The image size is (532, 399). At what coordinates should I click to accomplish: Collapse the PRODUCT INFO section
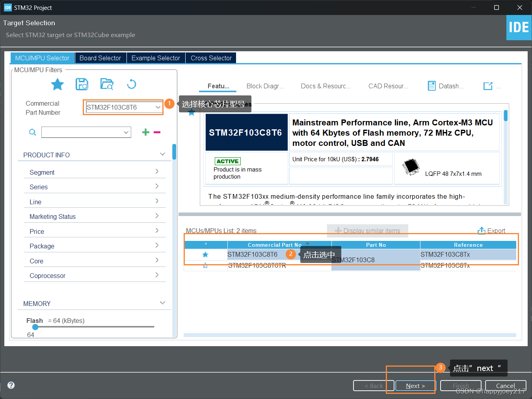click(162, 154)
